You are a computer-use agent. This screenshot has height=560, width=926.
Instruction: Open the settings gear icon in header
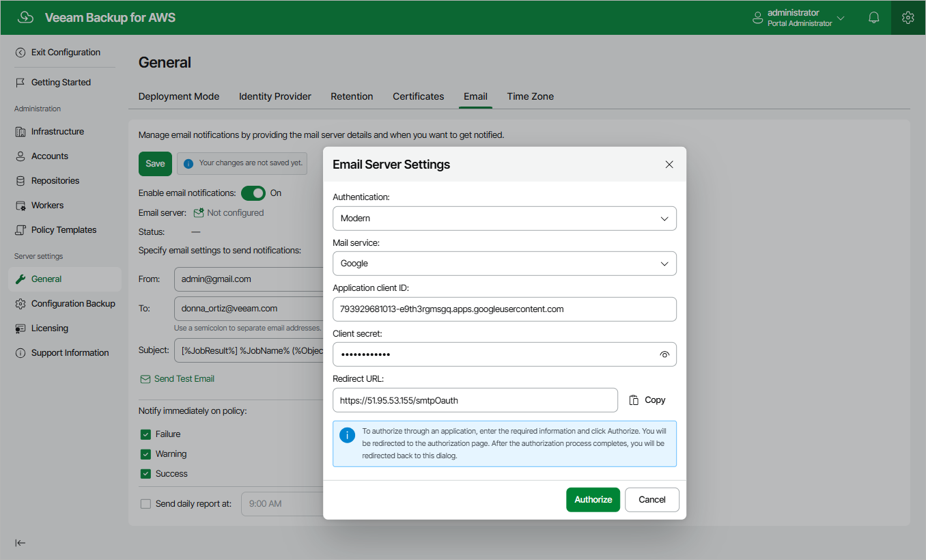(x=908, y=18)
